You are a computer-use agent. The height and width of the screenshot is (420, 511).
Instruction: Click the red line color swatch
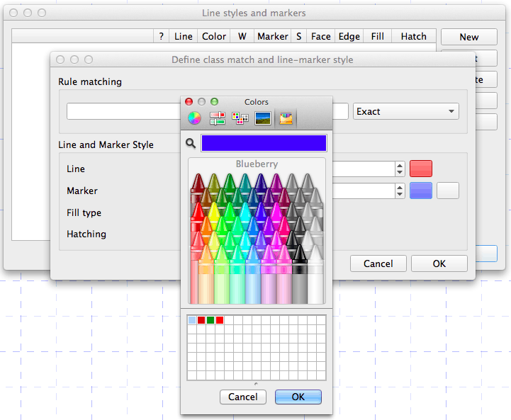point(421,169)
